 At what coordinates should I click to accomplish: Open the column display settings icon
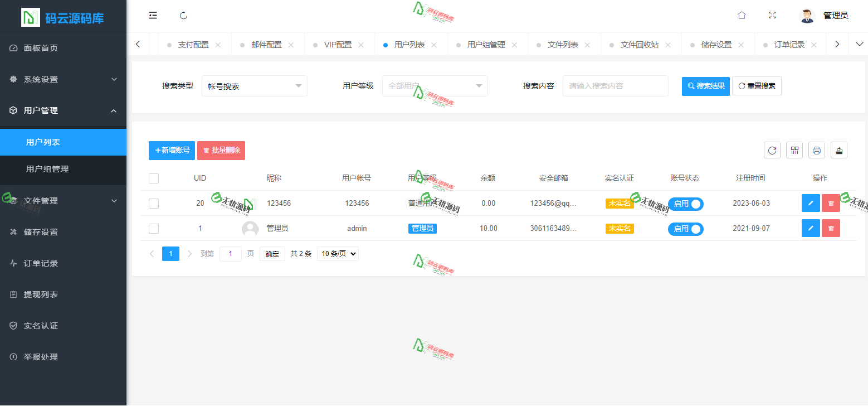coord(794,150)
